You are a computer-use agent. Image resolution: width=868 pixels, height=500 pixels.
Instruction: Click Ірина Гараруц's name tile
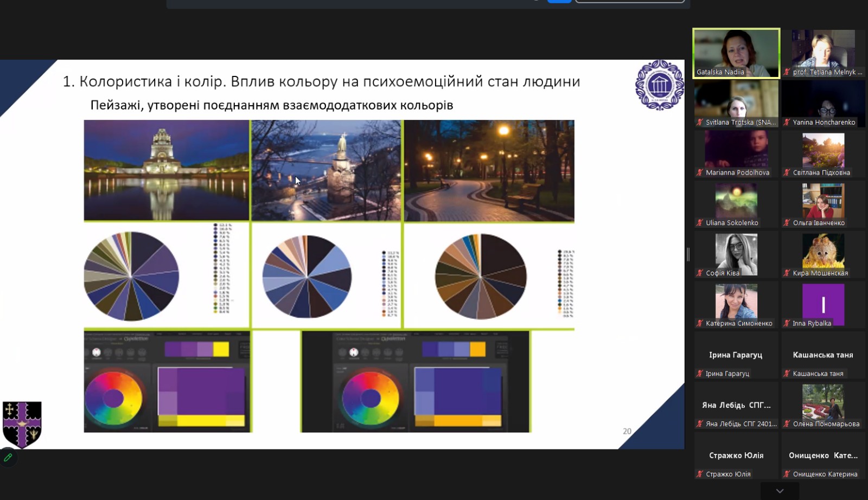[x=736, y=355]
